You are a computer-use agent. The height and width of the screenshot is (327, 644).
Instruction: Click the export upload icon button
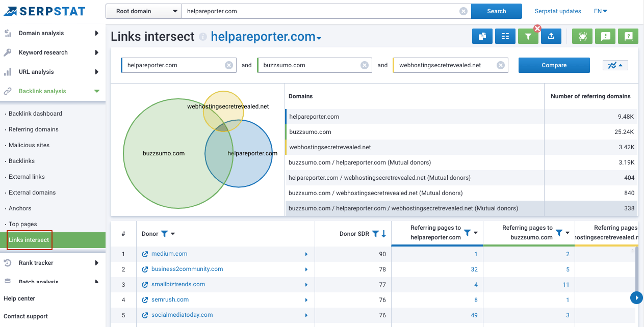pos(551,36)
